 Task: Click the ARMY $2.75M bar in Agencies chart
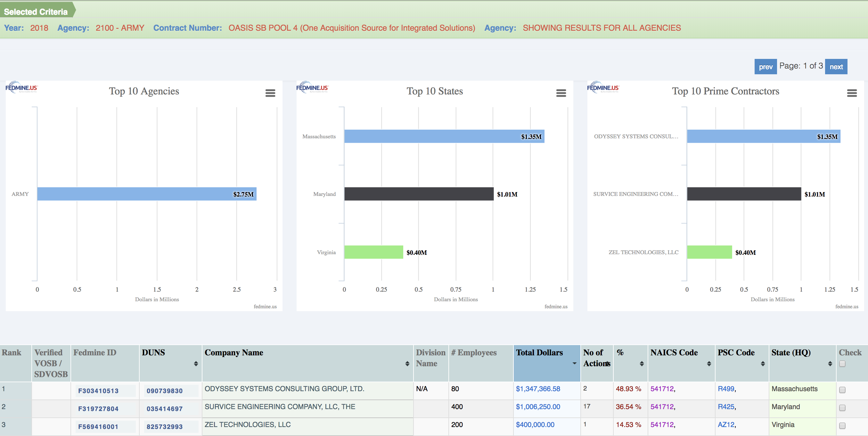(x=147, y=194)
